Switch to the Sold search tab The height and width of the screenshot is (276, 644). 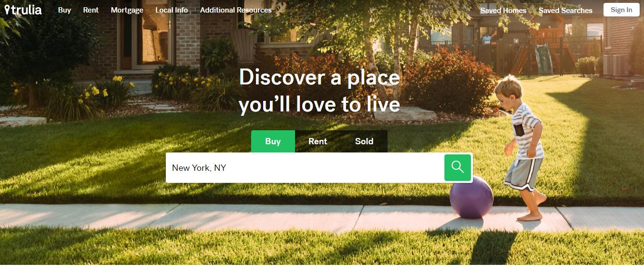tap(364, 141)
